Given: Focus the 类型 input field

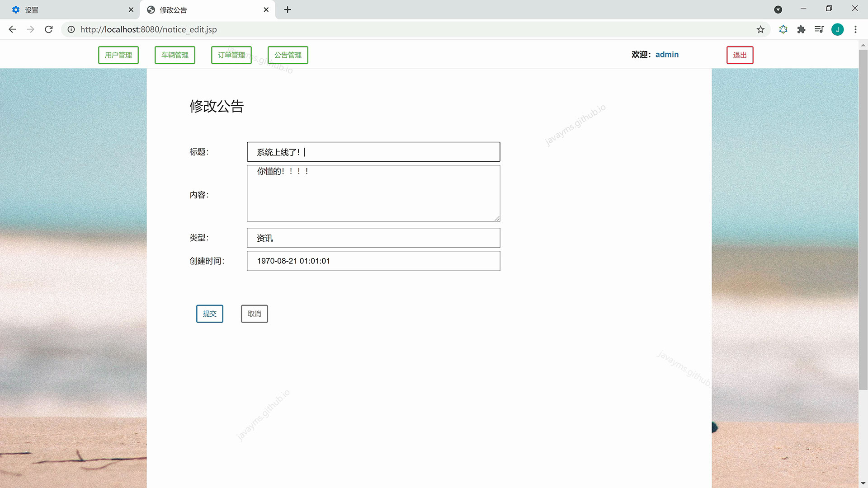Looking at the screenshot, I should (373, 238).
